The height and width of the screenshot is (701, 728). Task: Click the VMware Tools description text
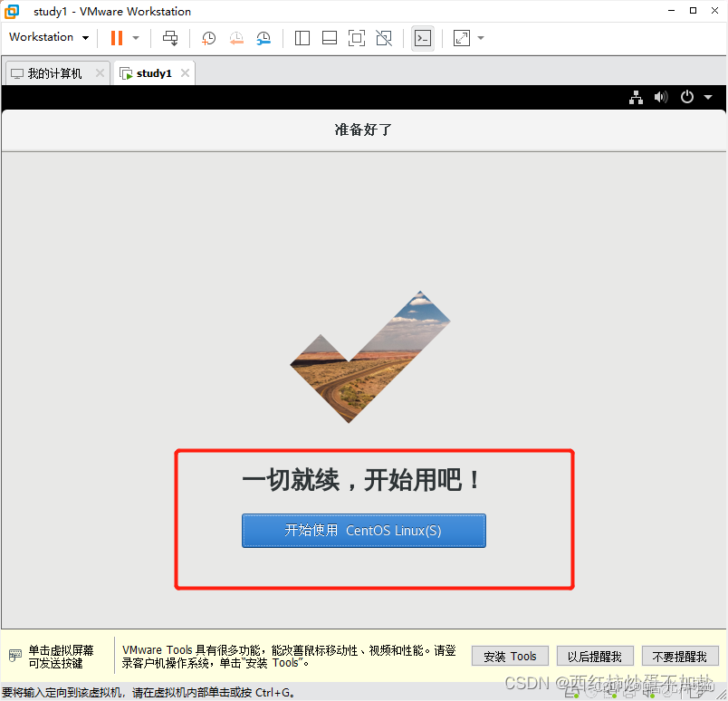289,657
